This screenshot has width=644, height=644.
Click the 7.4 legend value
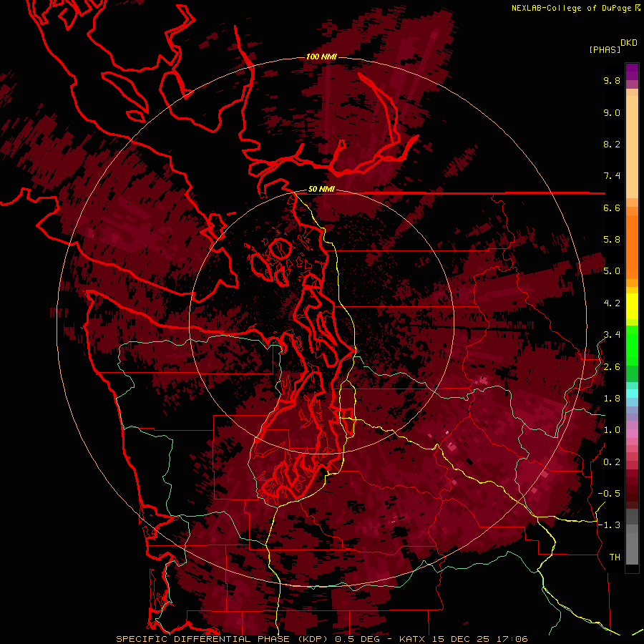[612, 176]
